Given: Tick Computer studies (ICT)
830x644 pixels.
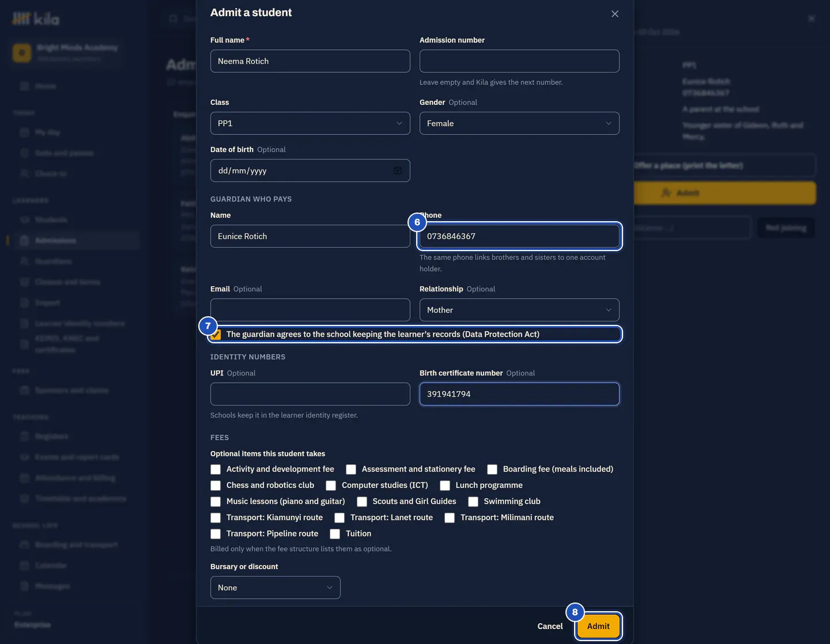Looking at the screenshot, I should [x=331, y=486].
